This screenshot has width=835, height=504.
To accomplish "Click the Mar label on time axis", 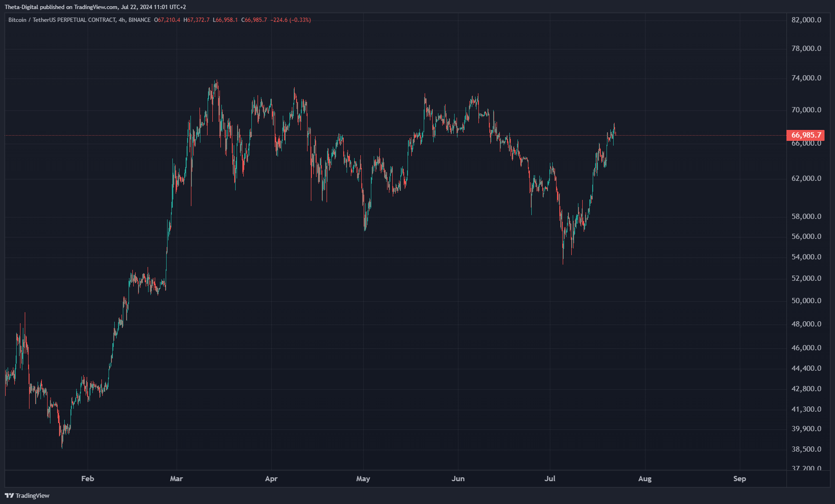I will coord(176,479).
